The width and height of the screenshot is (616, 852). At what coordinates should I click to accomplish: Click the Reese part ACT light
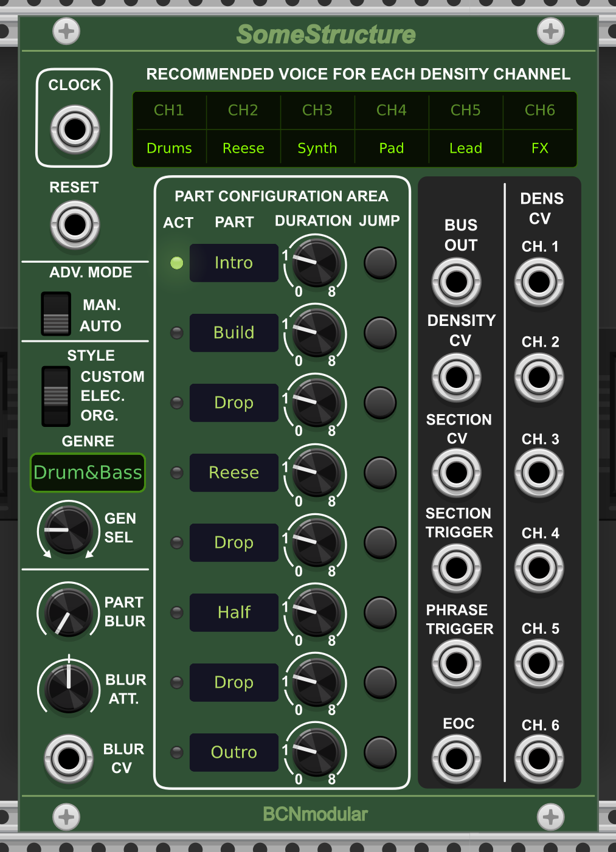point(177,473)
